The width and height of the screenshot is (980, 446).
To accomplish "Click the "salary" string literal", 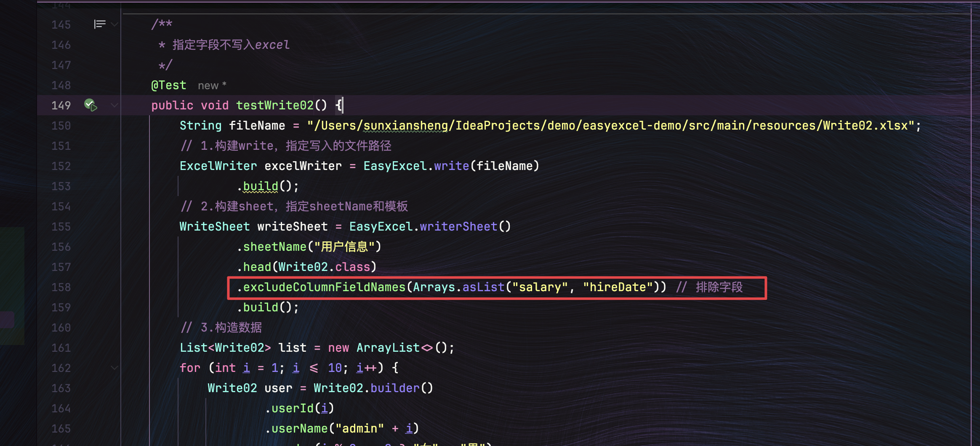I will click(x=540, y=287).
